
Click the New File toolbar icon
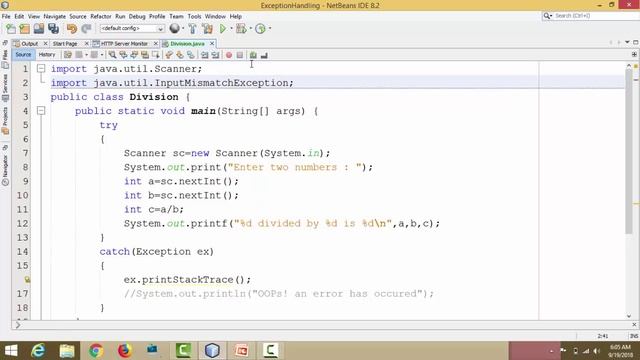coord(11,29)
